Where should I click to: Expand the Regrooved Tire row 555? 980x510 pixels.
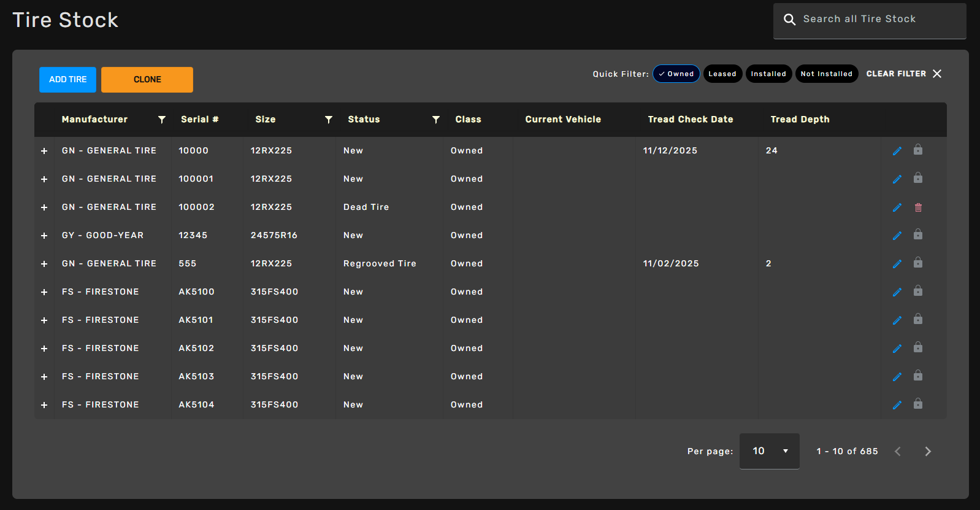point(44,264)
